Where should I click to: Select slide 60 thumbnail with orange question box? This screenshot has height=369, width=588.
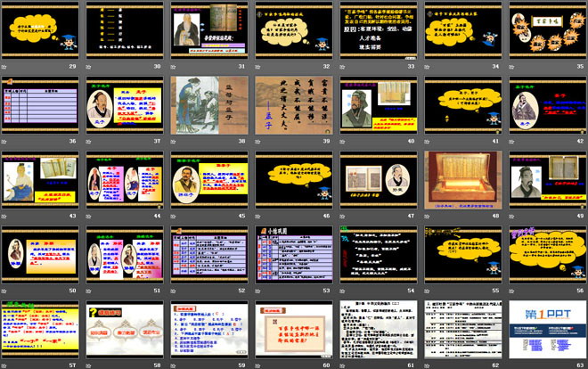click(294, 329)
